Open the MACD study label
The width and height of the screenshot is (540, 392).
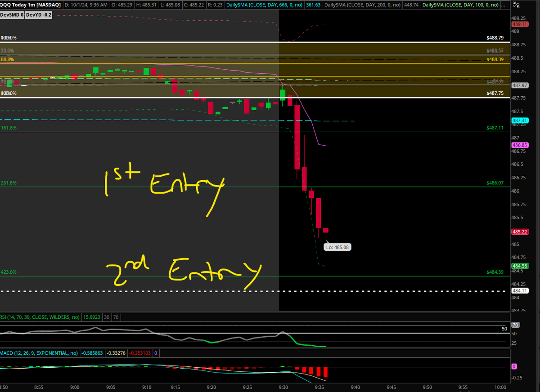click(x=39, y=353)
